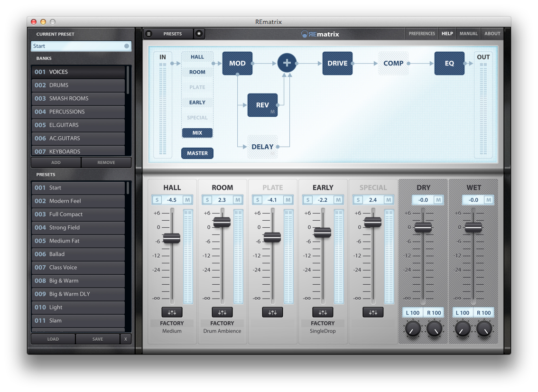Open the DELAY block settings
Image resolution: width=538 pixels, height=392 pixels.
pos(263,147)
